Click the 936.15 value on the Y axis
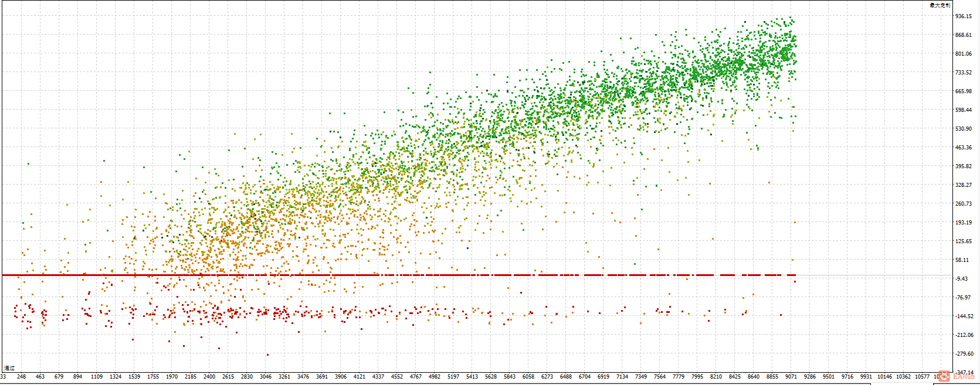Image resolution: width=980 pixels, height=385 pixels. [x=964, y=16]
